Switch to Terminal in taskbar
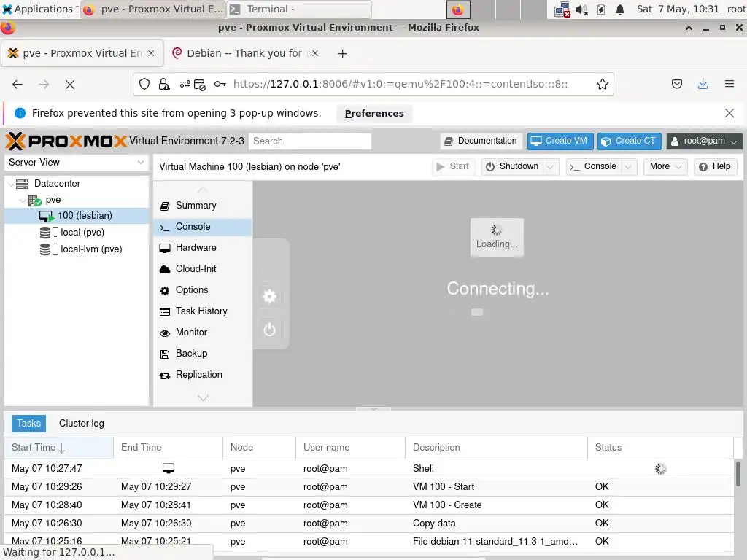 (x=298, y=9)
